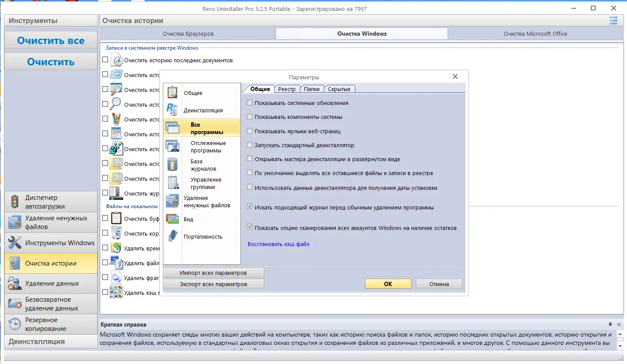Click the pin icon in Краткая справка
The height and width of the screenshot is (364, 627).
click(610, 324)
